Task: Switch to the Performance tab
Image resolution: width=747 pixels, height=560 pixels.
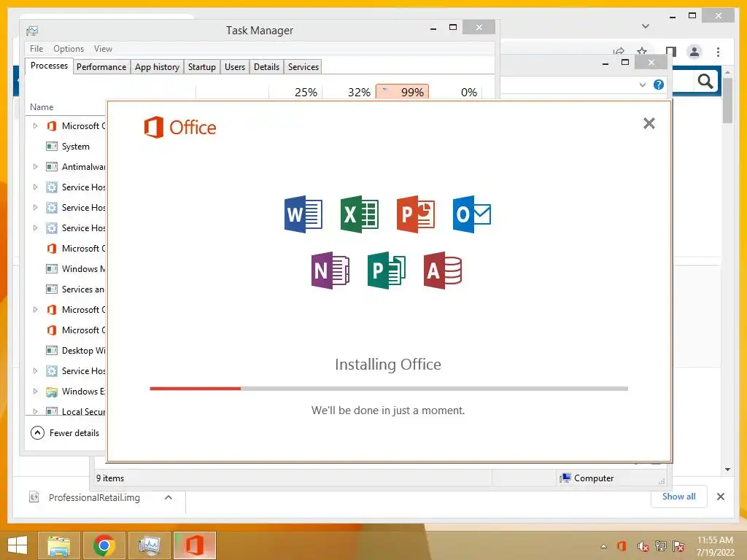Action: (x=101, y=66)
